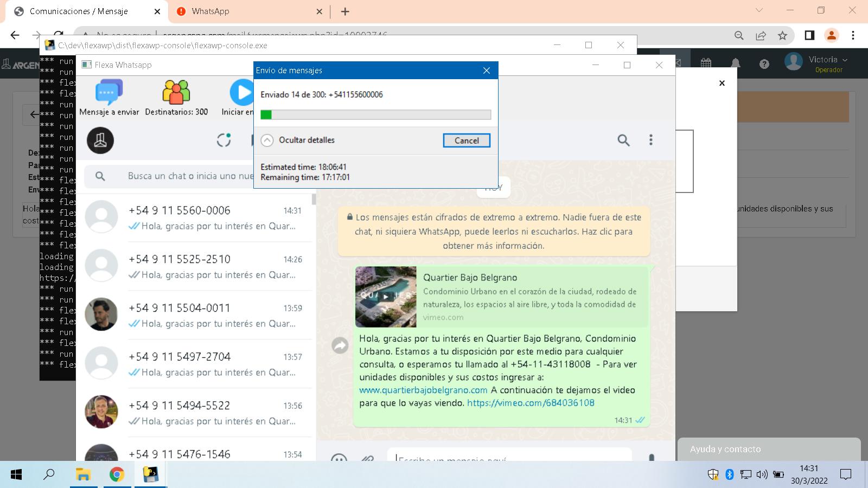
Task: Close the Envío de mensajes dialog
Action: pyautogui.click(x=487, y=70)
